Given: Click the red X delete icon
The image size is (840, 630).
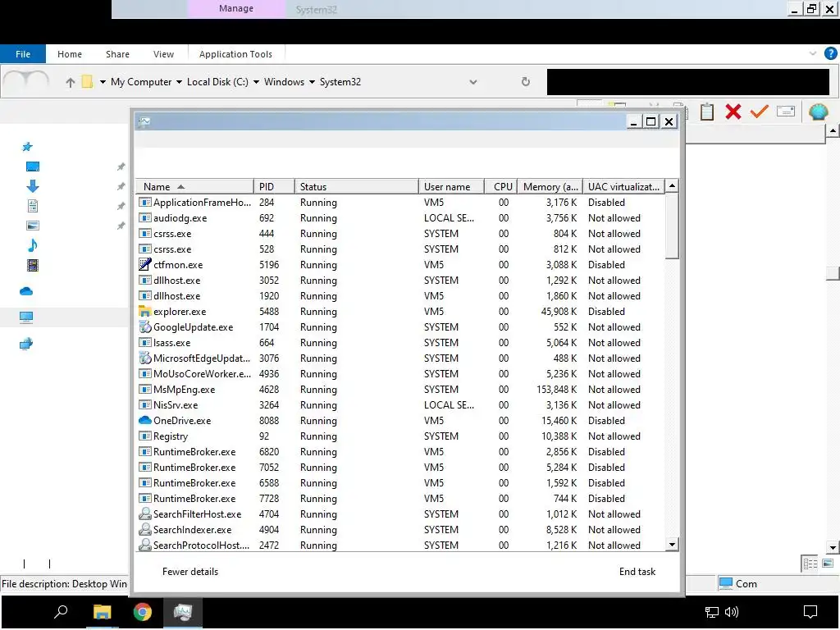Looking at the screenshot, I should coord(733,112).
